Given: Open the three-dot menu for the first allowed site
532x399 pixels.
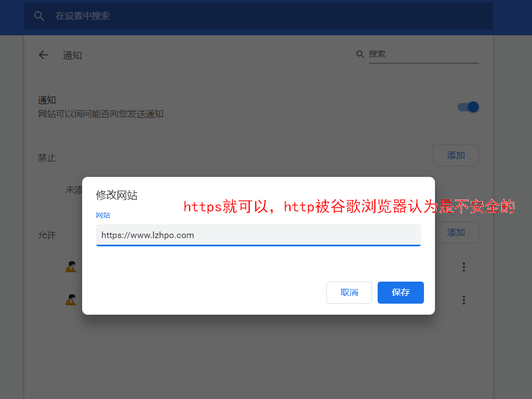Looking at the screenshot, I should [464, 267].
